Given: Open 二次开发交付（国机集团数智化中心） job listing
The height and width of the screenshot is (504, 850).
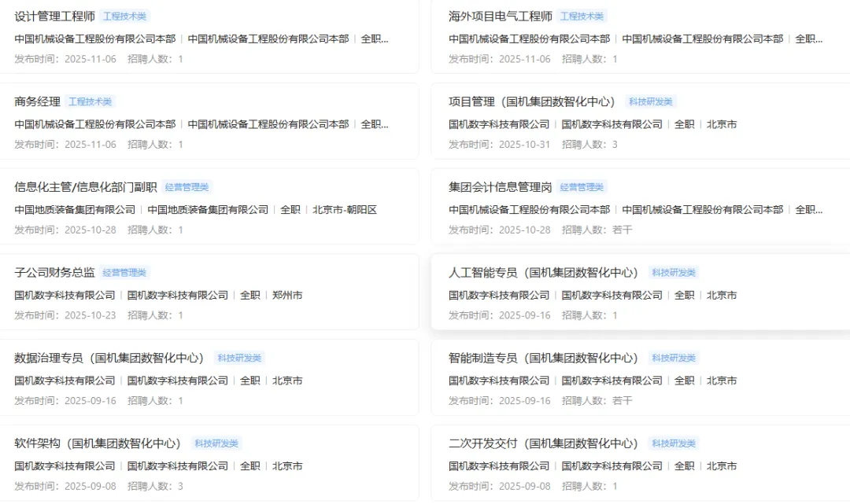Looking at the screenshot, I should pos(543,443).
